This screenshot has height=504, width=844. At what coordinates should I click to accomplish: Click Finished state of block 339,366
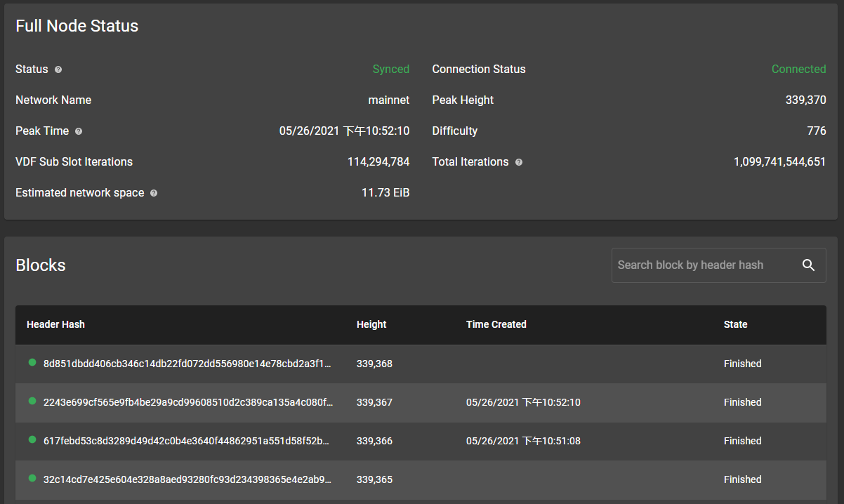pos(742,441)
